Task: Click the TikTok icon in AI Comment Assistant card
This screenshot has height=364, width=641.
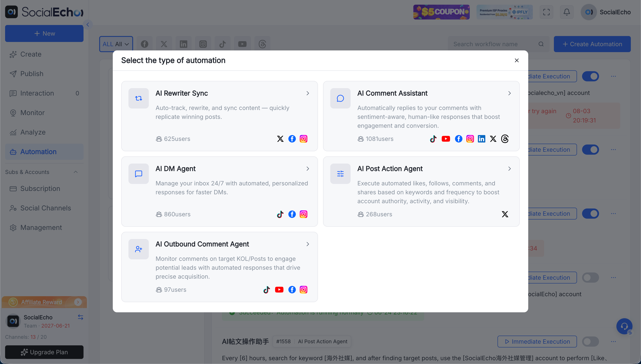Action: (433, 139)
